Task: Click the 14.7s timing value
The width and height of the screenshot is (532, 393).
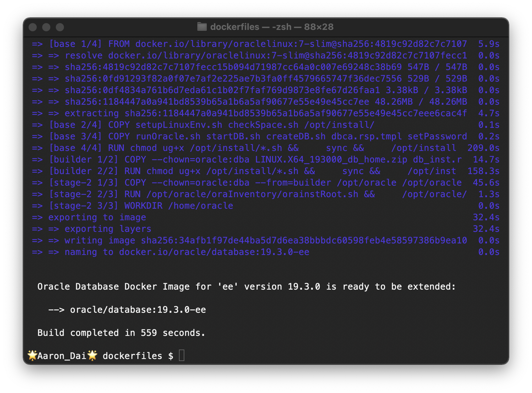Action: (486, 160)
